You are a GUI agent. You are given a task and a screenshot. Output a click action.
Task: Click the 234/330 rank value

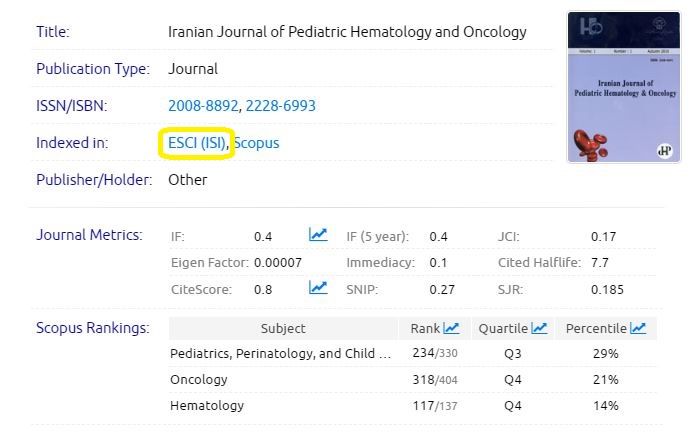pos(434,354)
